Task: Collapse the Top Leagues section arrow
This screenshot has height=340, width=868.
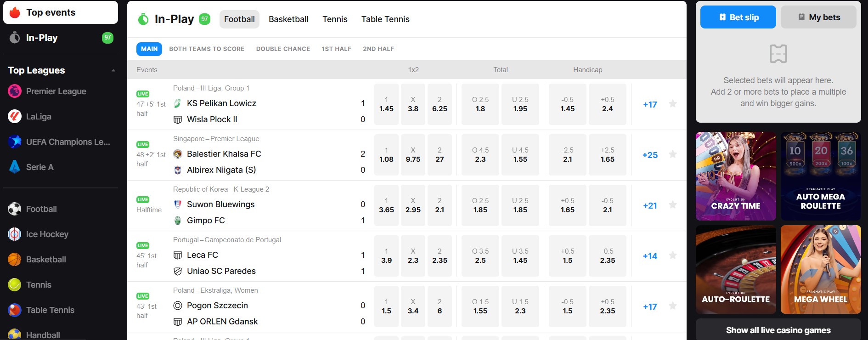Action: (113, 70)
